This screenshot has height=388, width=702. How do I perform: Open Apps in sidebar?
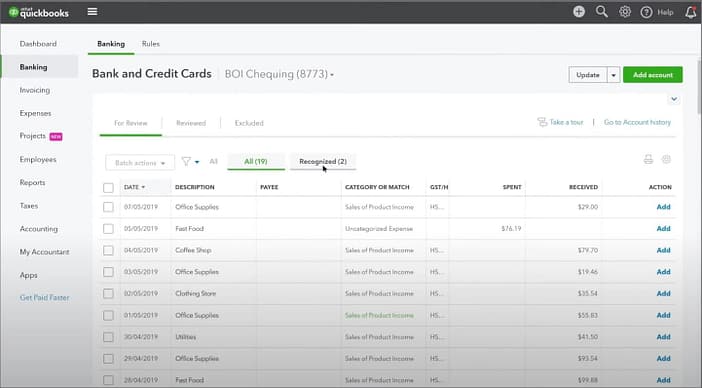29,275
